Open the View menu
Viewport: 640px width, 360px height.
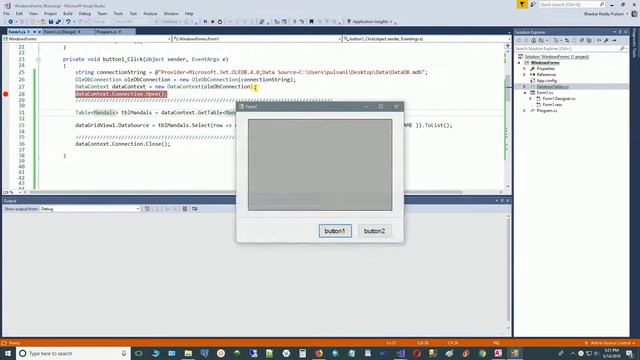(x=33, y=13)
